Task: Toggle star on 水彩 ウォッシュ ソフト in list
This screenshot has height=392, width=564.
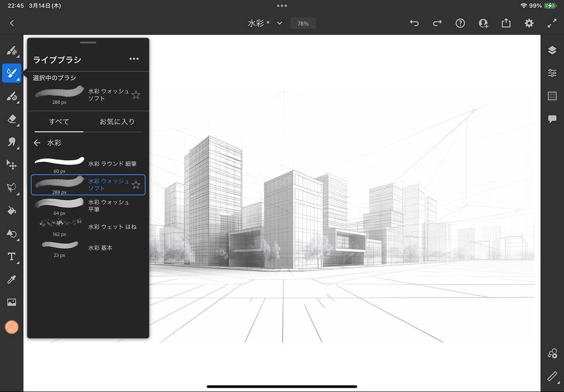Action: point(136,185)
